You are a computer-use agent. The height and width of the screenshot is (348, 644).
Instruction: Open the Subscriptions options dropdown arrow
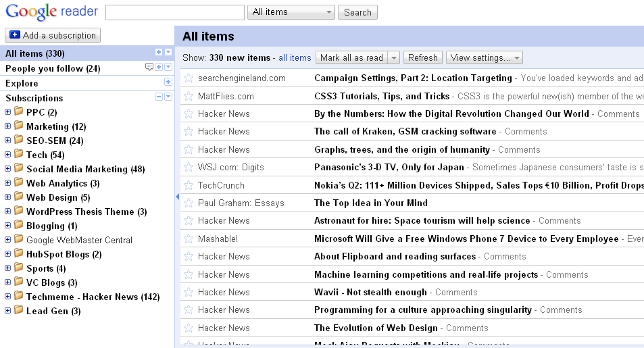[x=168, y=97]
